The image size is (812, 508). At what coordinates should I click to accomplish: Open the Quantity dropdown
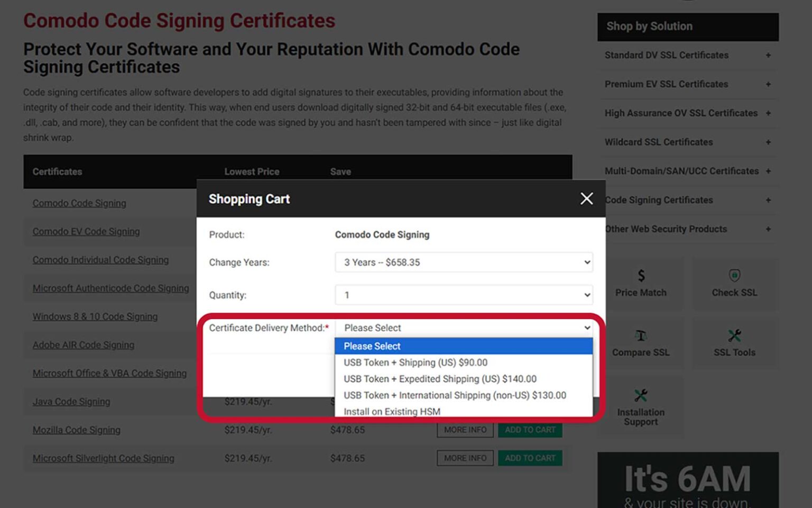click(x=464, y=295)
